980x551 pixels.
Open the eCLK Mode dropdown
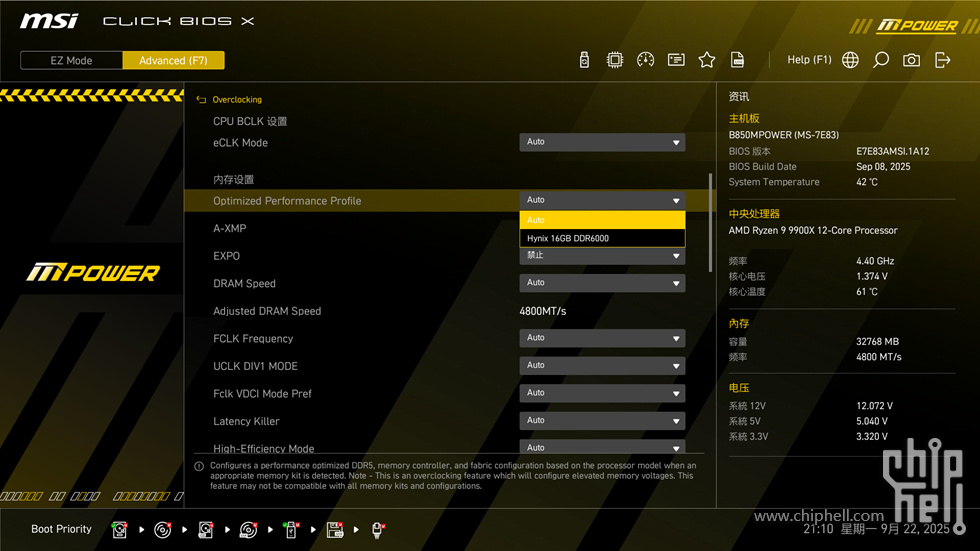click(602, 142)
